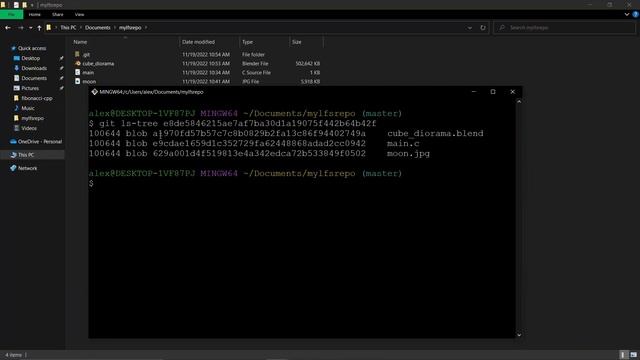Open Videos in navigation pane
The image size is (640, 360).
[29, 128]
